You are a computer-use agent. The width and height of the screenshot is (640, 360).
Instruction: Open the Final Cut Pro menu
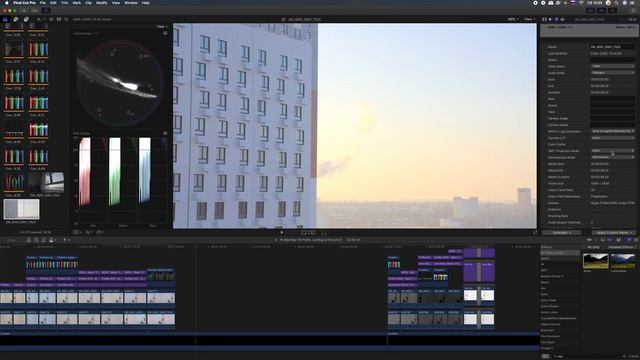tap(24, 3)
